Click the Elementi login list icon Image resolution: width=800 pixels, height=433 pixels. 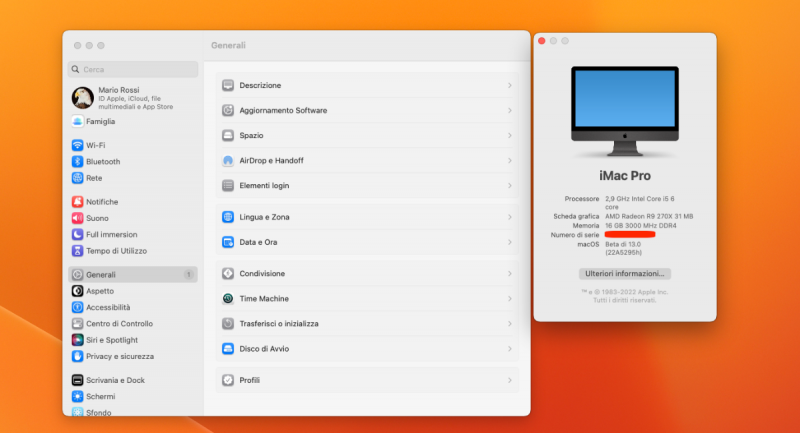coord(228,186)
